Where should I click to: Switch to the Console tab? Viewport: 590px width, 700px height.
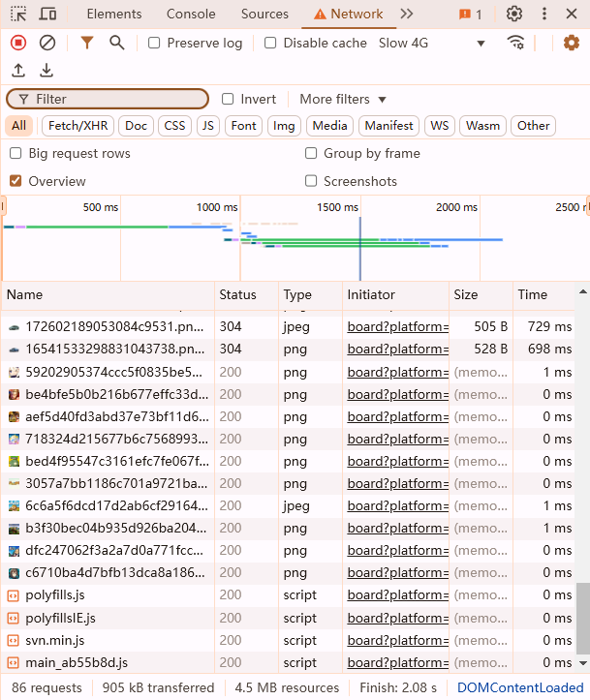pos(191,14)
